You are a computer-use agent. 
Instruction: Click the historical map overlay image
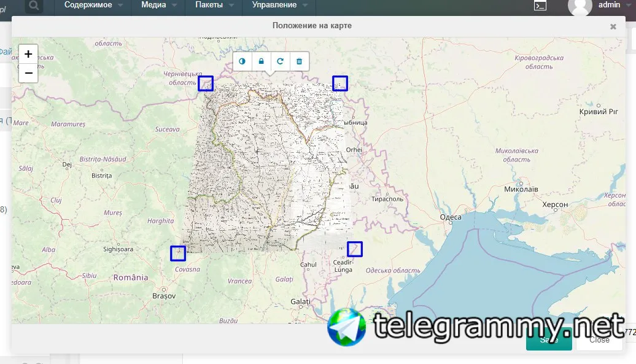coord(268,168)
